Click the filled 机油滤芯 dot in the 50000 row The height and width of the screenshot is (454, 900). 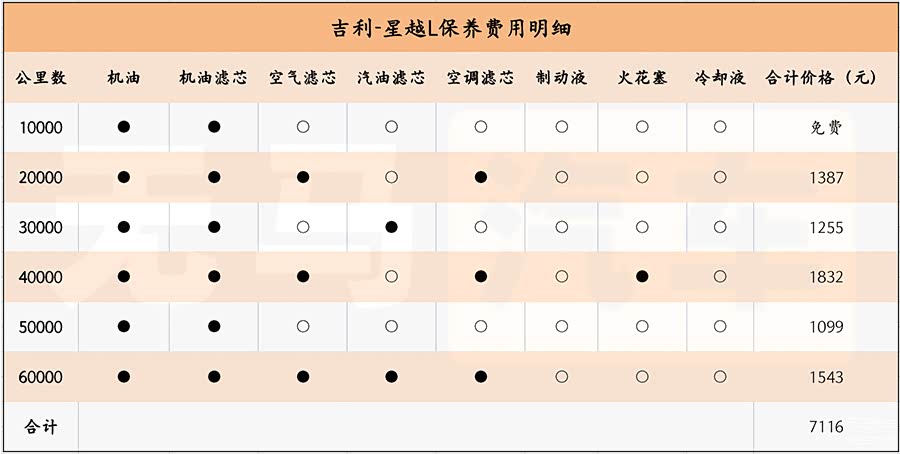(x=214, y=327)
